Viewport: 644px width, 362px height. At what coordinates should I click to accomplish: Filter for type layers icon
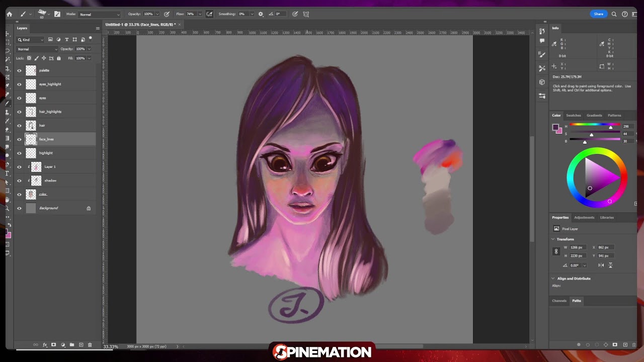tap(66, 40)
